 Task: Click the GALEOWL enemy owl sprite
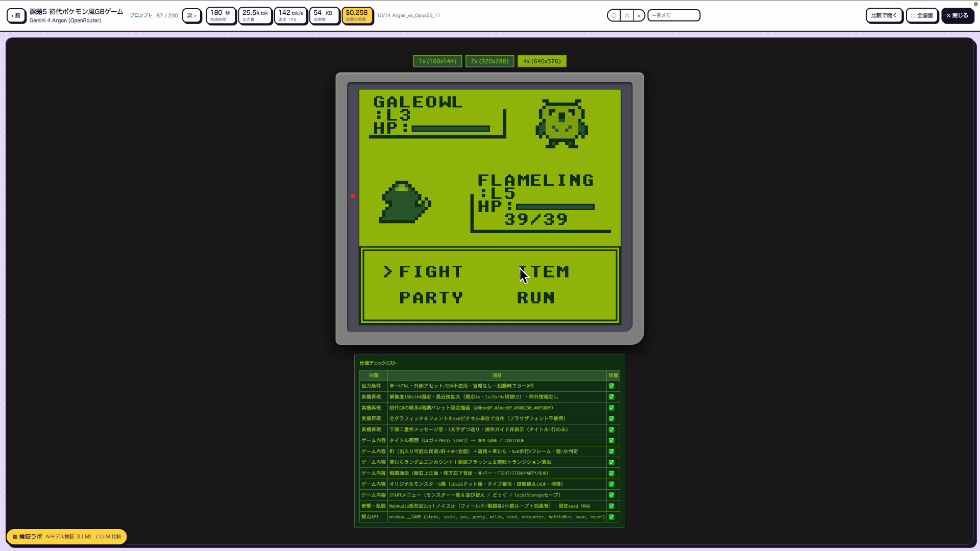561,124
